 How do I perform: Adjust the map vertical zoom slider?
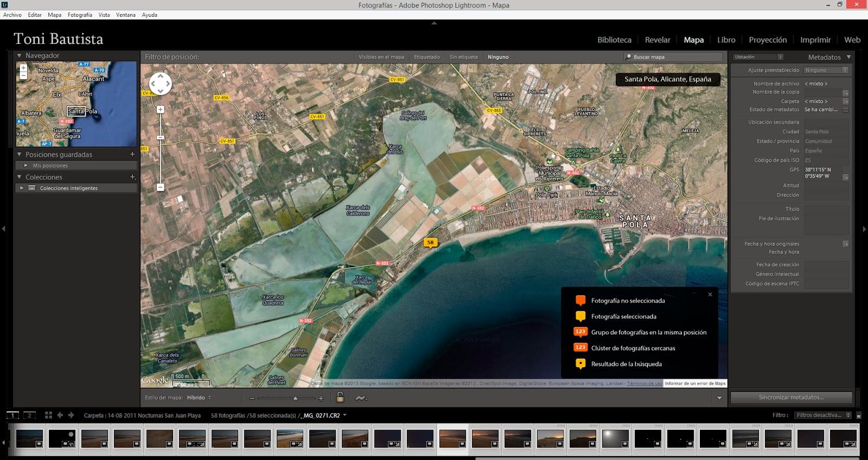click(x=161, y=138)
